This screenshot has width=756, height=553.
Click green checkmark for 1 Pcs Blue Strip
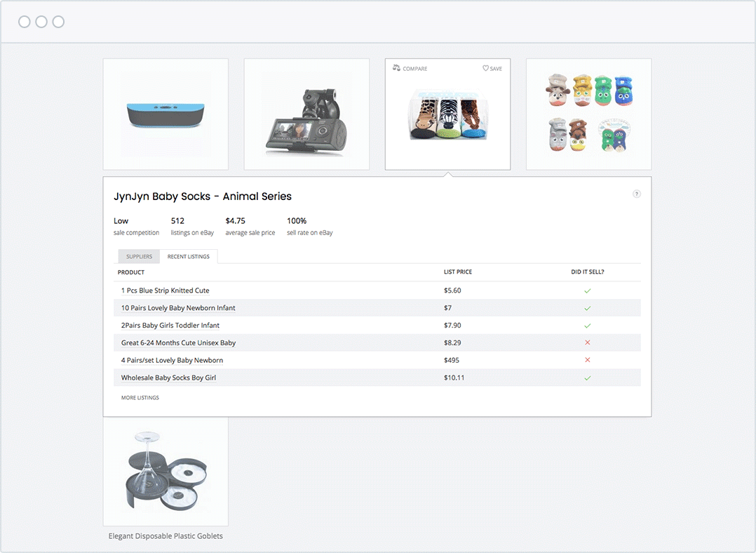point(588,291)
